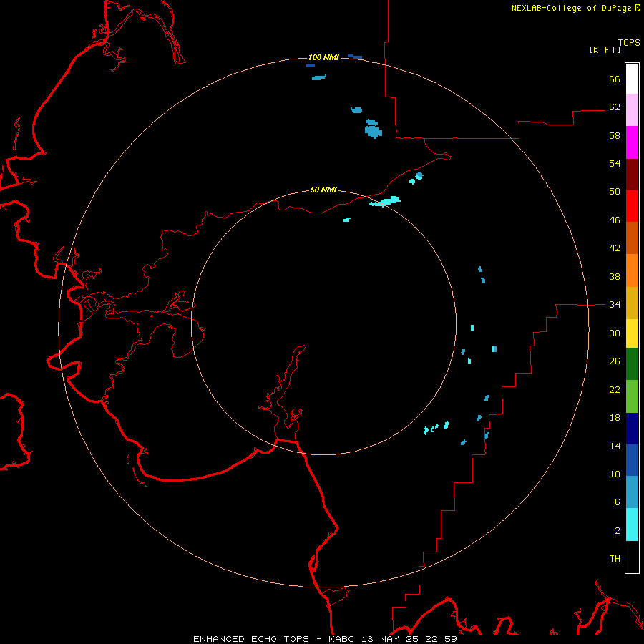This screenshot has width=644, height=644.
Task: Click the light green legend band
Action: point(632,396)
